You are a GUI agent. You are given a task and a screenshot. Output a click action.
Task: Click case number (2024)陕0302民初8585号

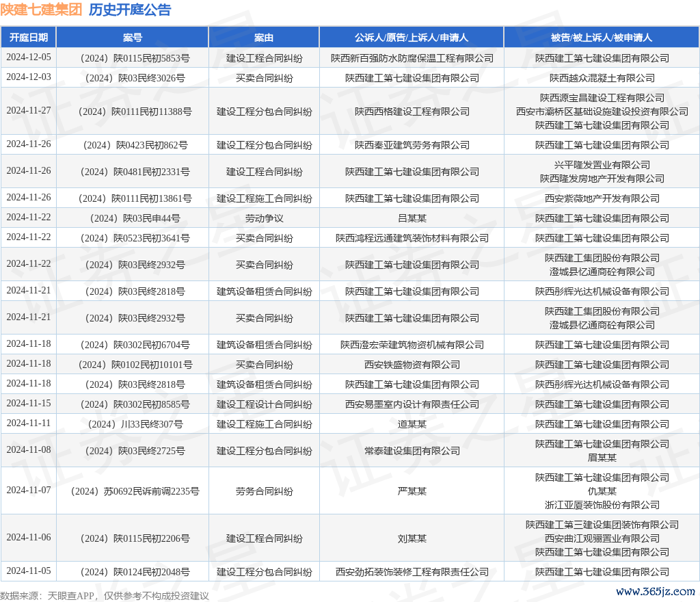[135, 404]
